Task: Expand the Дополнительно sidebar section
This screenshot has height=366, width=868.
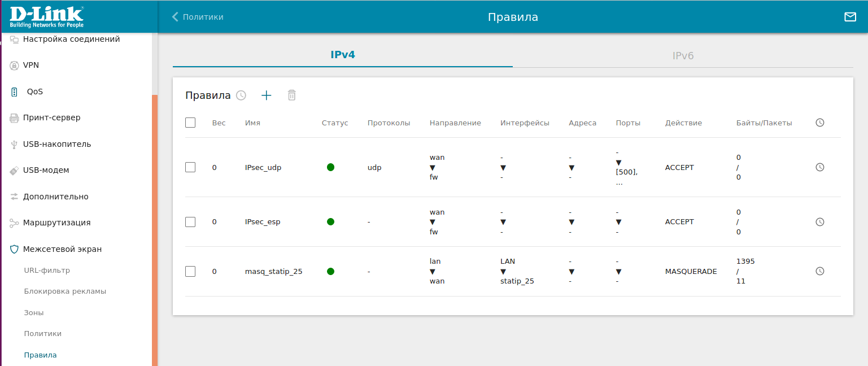Action: pyautogui.click(x=55, y=197)
